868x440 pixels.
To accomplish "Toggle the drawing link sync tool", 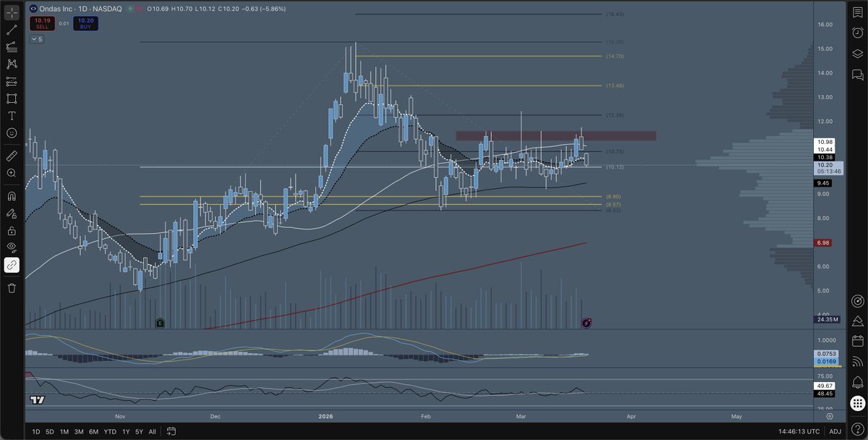I will [12, 265].
